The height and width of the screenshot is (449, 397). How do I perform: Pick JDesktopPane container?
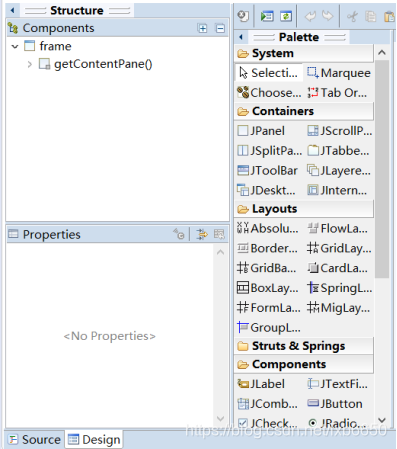pos(266,190)
